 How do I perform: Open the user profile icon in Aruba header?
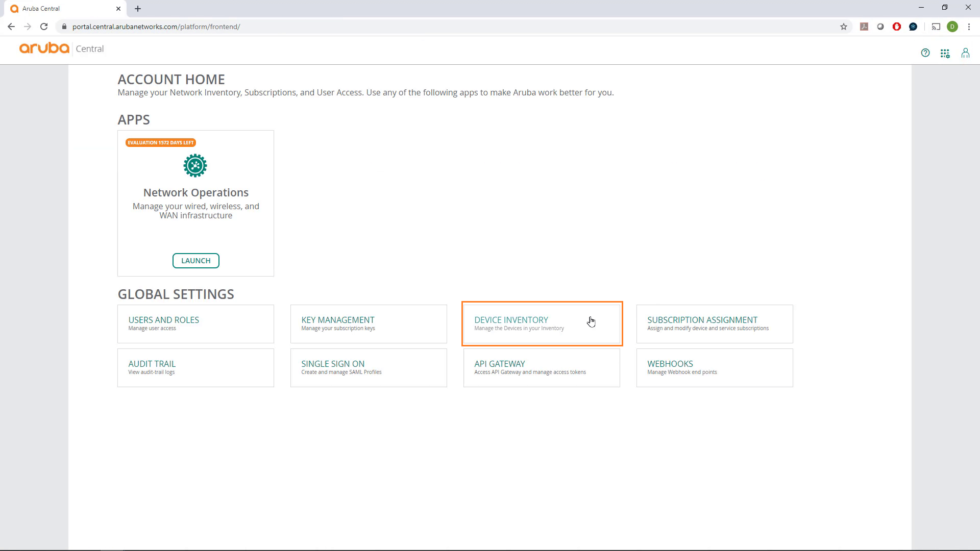965,53
